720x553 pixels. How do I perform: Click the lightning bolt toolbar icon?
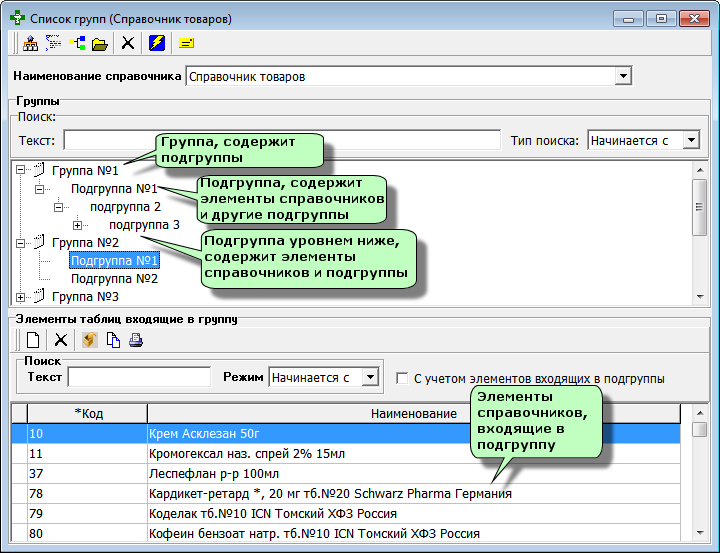click(157, 44)
